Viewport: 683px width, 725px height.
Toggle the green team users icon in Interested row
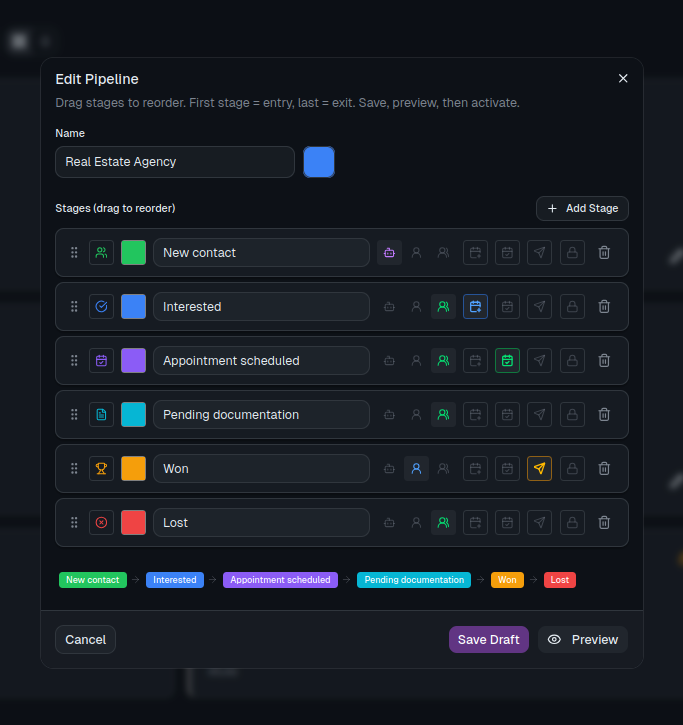(443, 307)
